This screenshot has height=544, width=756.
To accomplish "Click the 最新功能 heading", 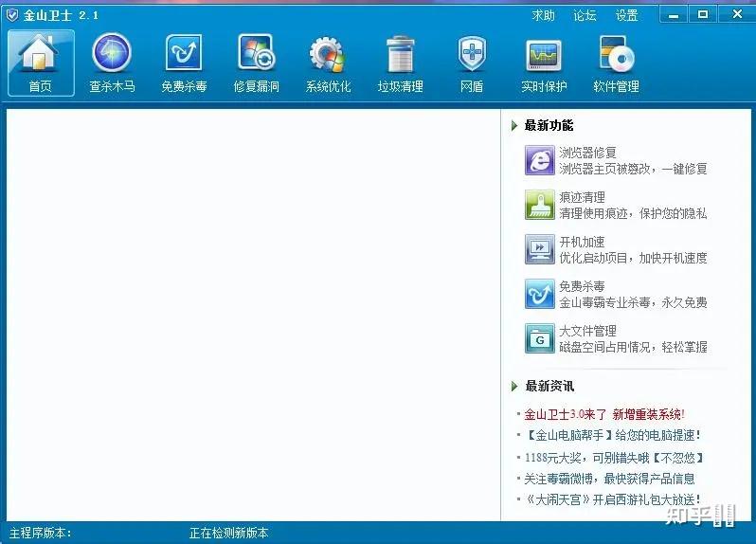I will 549,126.
